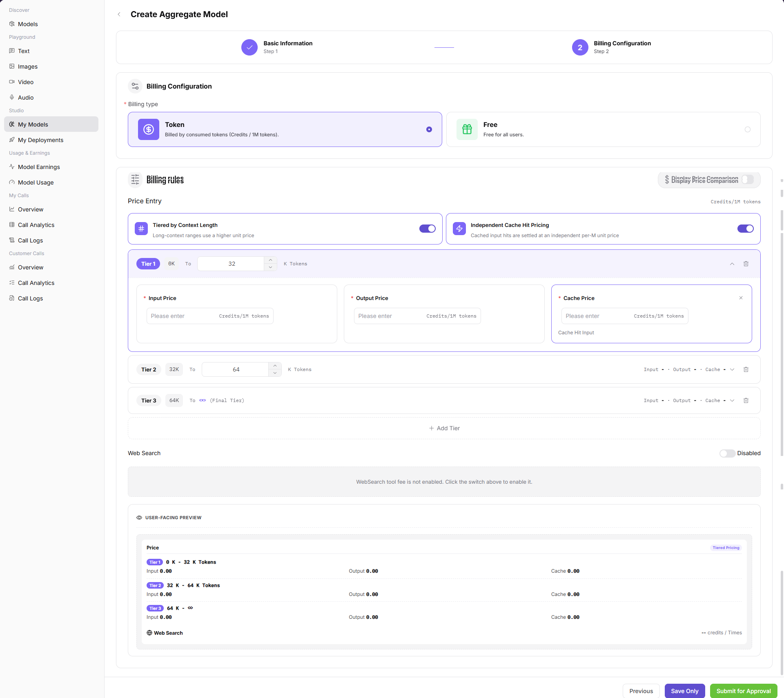
Task: Click the Add Tier button
Action: tap(444, 428)
